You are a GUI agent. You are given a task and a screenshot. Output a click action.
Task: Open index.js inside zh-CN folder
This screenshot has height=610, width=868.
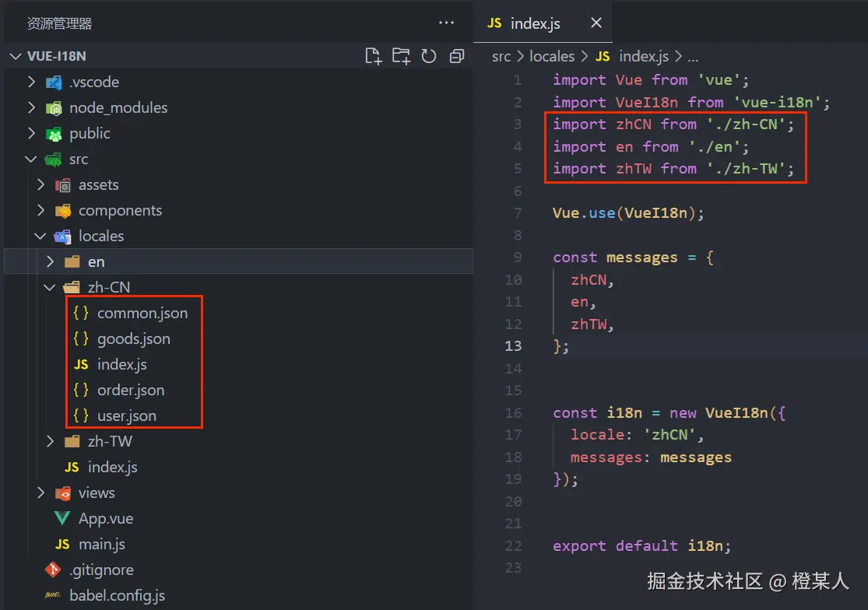121,364
